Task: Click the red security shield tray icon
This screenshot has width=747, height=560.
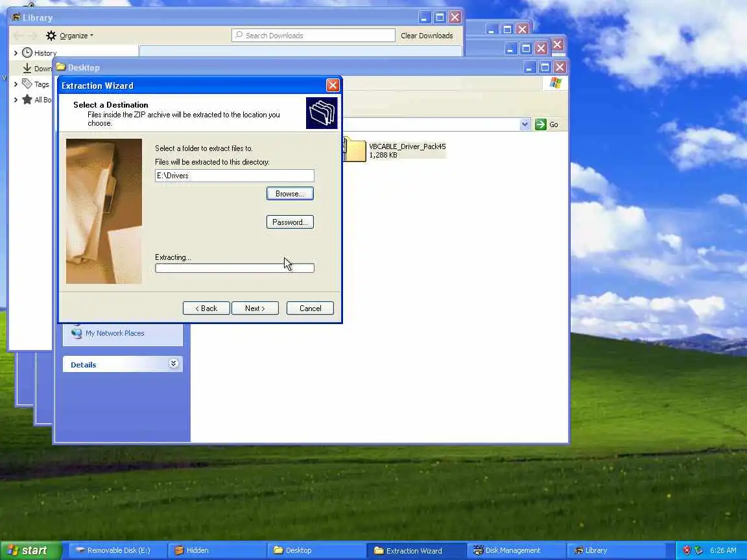Action: click(687, 550)
